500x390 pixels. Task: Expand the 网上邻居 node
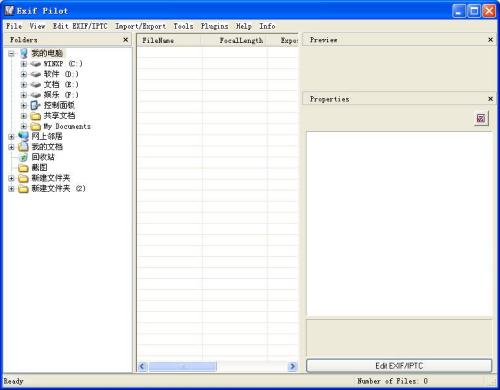click(x=11, y=136)
